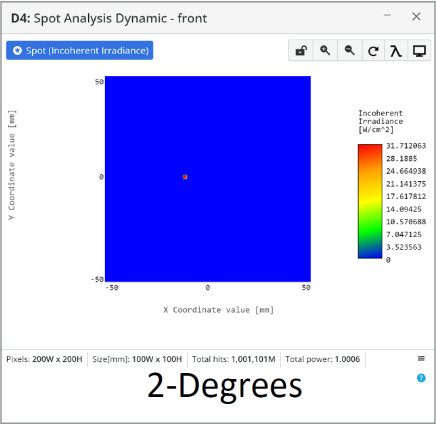Click the star icon in the Spot button
The height and width of the screenshot is (424, 436).
[17, 51]
